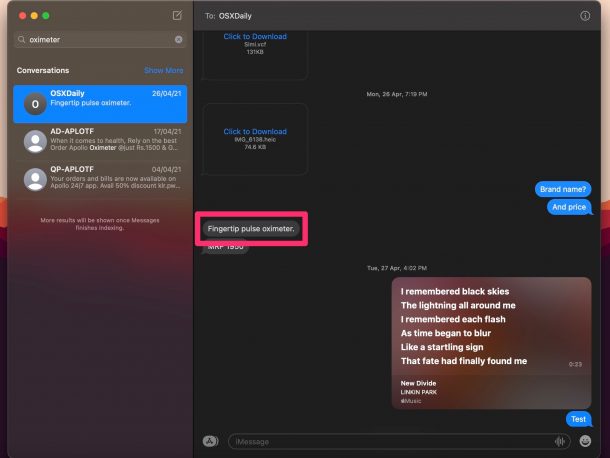610x458 pixels.
Task: Open the iMessage apps icon
Action: point(210,441)
